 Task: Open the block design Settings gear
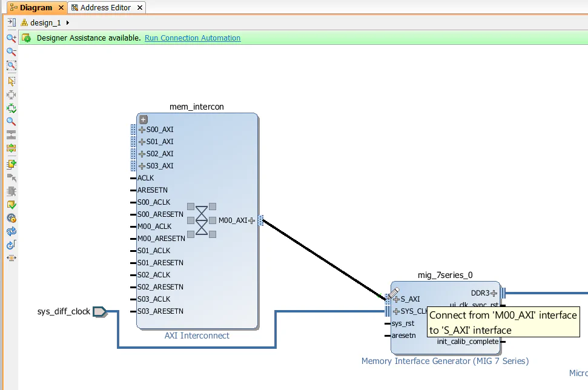11,218
